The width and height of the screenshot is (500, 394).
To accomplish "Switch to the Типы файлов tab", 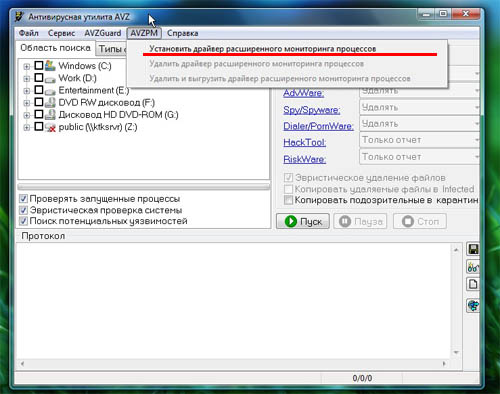I will point(112,49).
